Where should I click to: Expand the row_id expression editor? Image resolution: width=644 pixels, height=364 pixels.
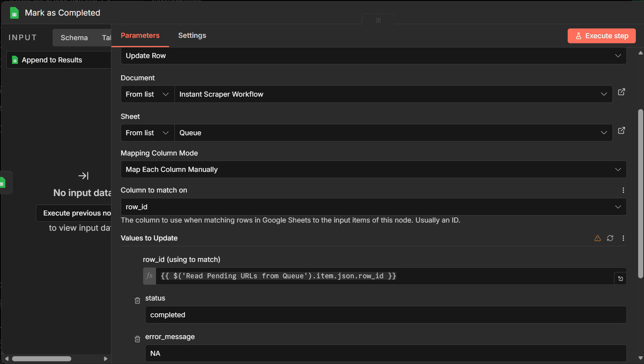621,279
